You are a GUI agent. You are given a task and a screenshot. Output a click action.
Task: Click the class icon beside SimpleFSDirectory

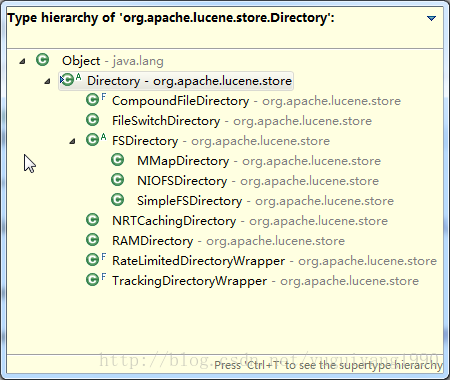117,200
